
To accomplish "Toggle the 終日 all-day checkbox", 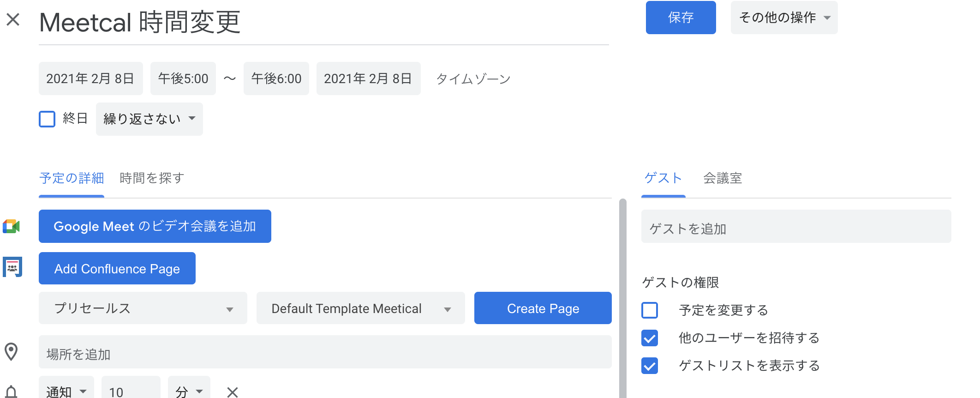I will 47,119.
